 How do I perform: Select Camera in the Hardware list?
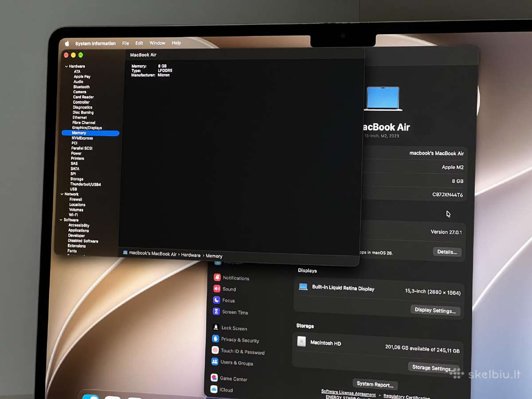coord(80,92)
